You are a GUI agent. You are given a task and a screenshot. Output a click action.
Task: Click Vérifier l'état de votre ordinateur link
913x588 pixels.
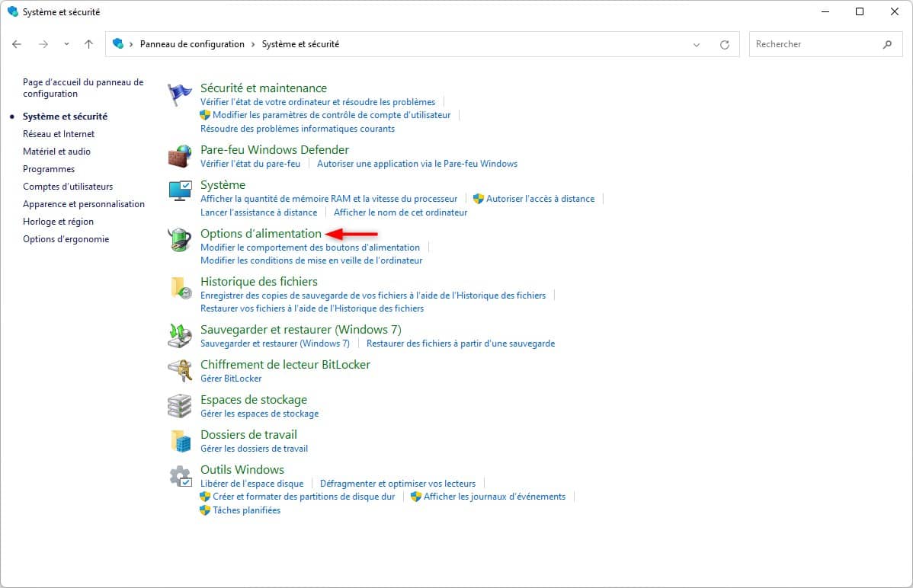pos(318,102)
